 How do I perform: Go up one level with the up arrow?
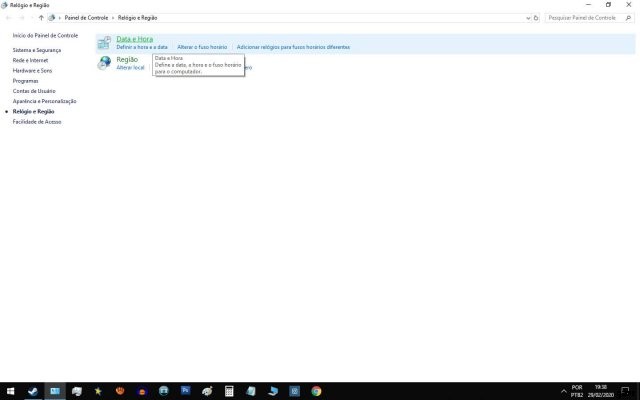40,18
